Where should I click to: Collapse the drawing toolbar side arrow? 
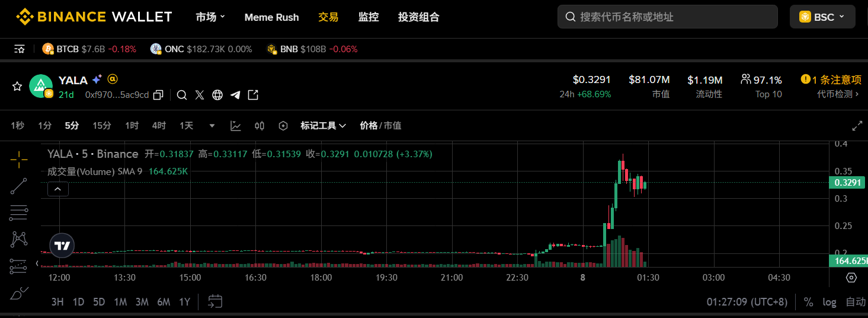click(x=37, y=263)
